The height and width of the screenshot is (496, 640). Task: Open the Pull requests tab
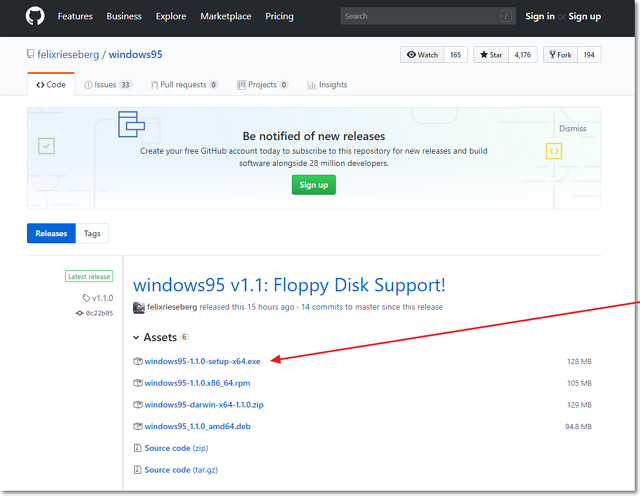(x=185, y=85)
